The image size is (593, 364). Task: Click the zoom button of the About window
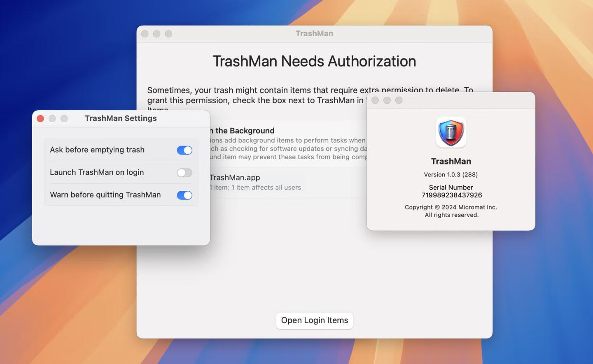[399, 100]
